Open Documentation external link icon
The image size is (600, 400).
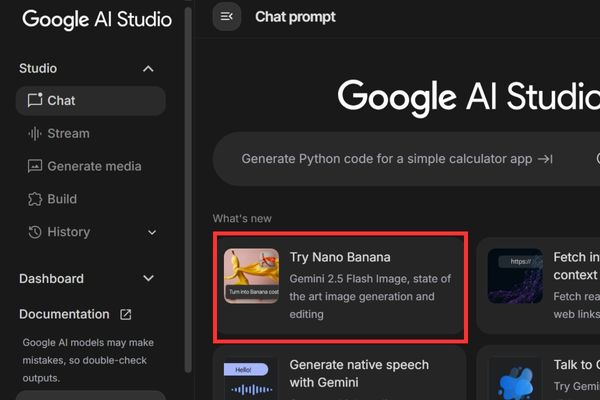click(x=126, y=314)
